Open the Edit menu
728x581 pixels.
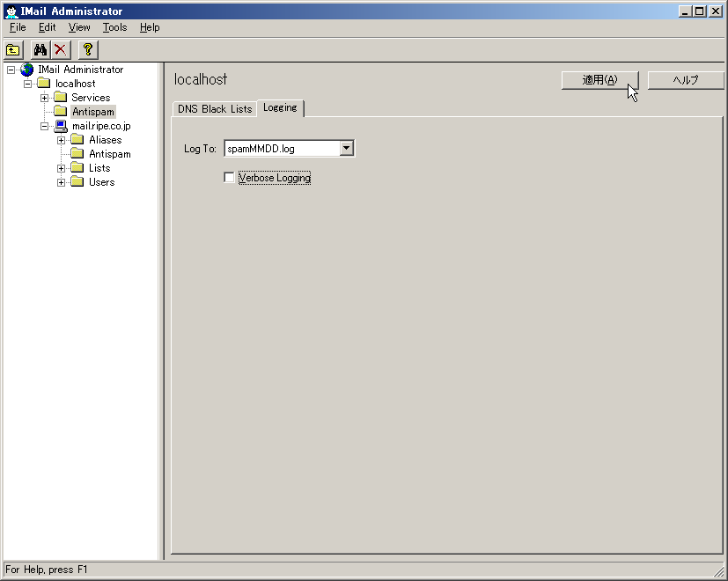click(47, 27)
